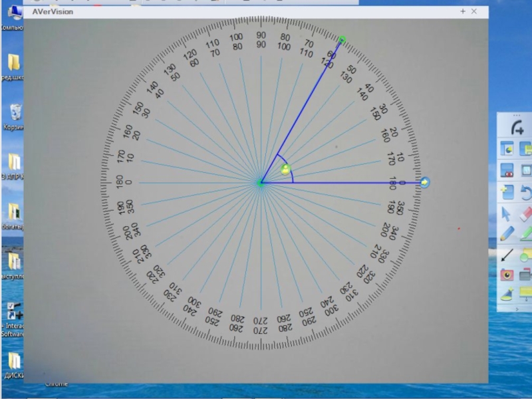Expand the floating toolbar bottom chevron
The height and width of the screenshot is (399, 532).
pyautogui.click(x=517, y=309)
